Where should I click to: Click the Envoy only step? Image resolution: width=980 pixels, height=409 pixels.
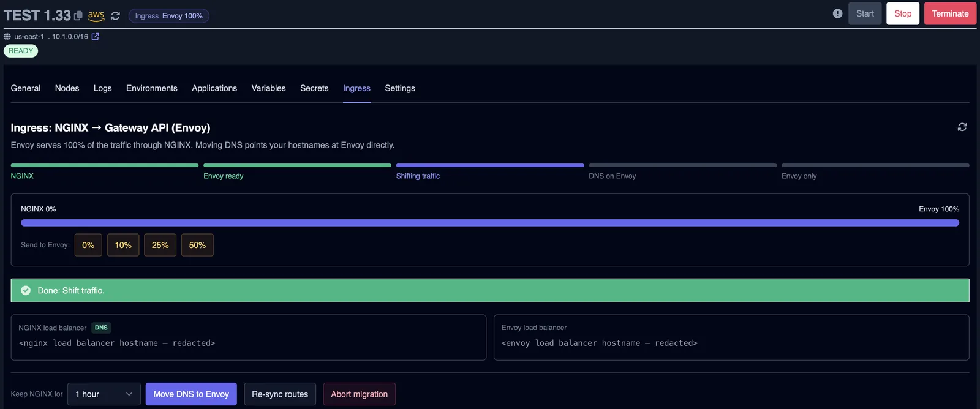875,171
